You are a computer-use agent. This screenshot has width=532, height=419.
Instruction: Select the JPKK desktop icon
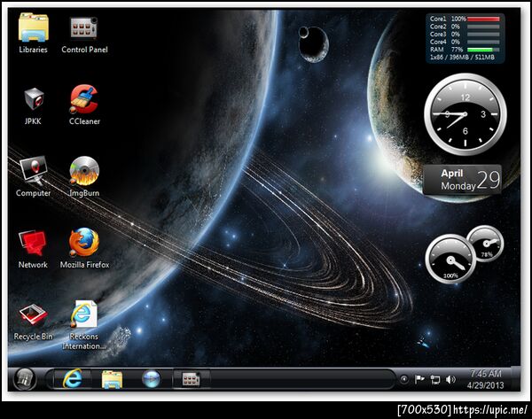[33, 106]
